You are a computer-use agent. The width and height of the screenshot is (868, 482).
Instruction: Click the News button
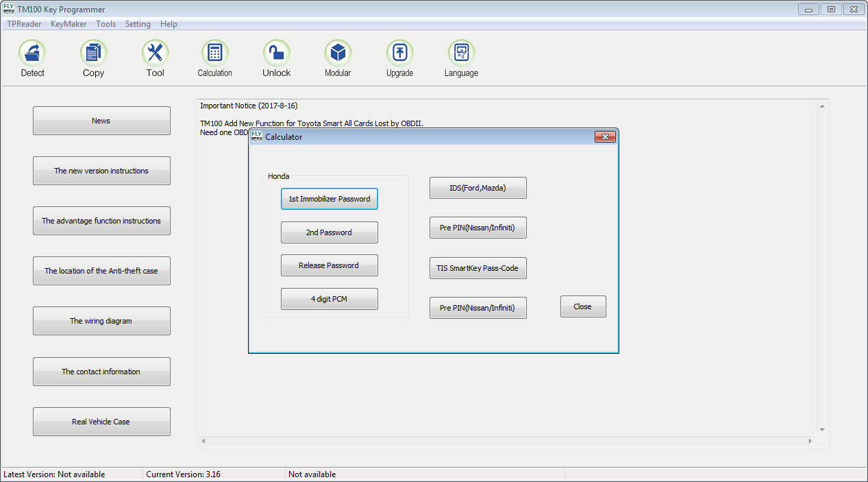pyautogui.click(x=101, y=121)
